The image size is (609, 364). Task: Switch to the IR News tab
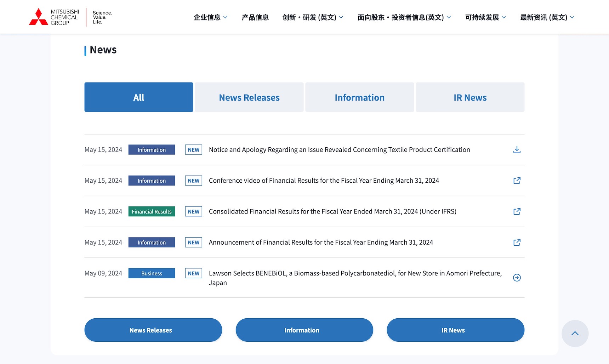point(470,97)
